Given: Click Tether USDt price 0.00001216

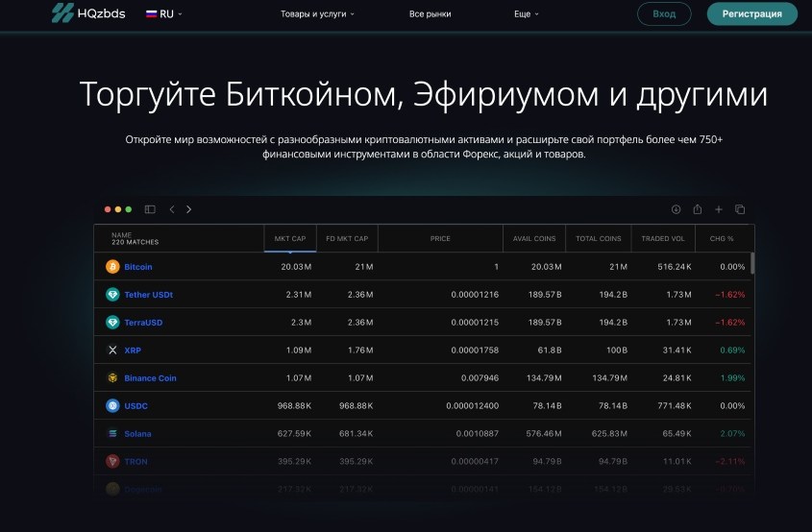Looking at the screenshot, I should coord(475,295).
